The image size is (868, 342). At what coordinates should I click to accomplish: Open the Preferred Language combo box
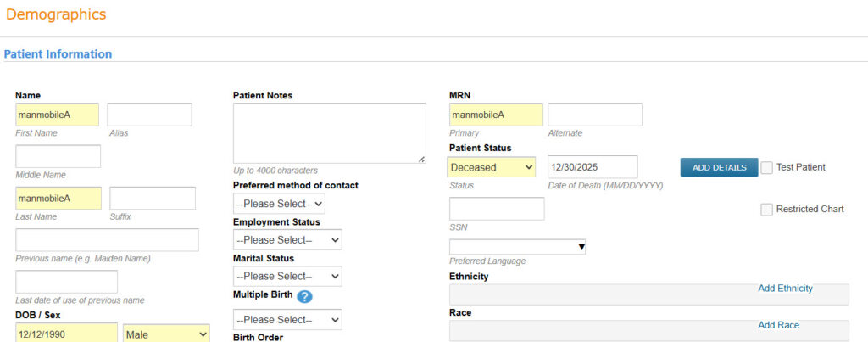517,247
